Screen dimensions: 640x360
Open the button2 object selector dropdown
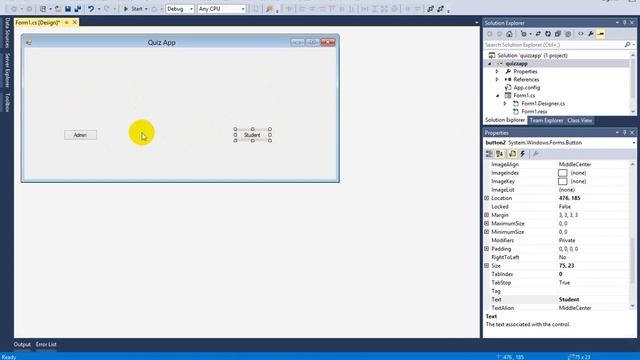click(633, 143)
